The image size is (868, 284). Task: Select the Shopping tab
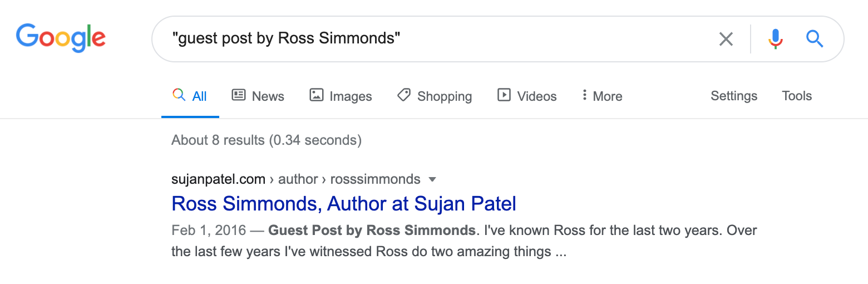(x=444, y=96)
